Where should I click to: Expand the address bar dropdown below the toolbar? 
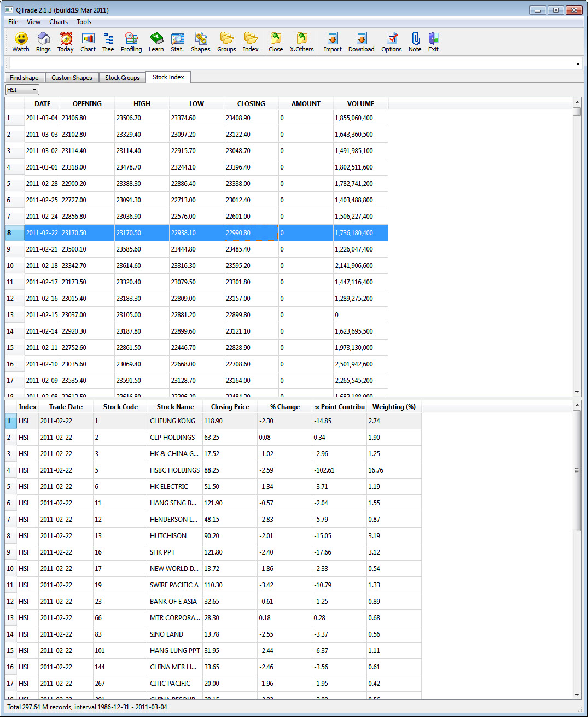coord(577,63)
